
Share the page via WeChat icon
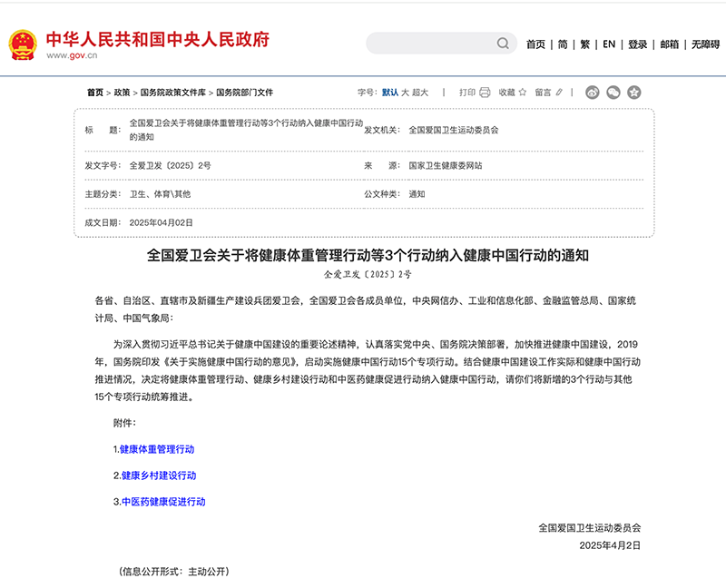[613, 92]
